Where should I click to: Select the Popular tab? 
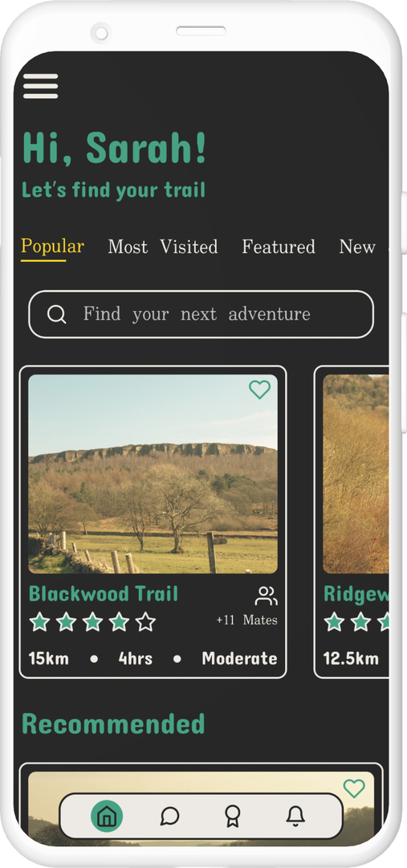52,246
